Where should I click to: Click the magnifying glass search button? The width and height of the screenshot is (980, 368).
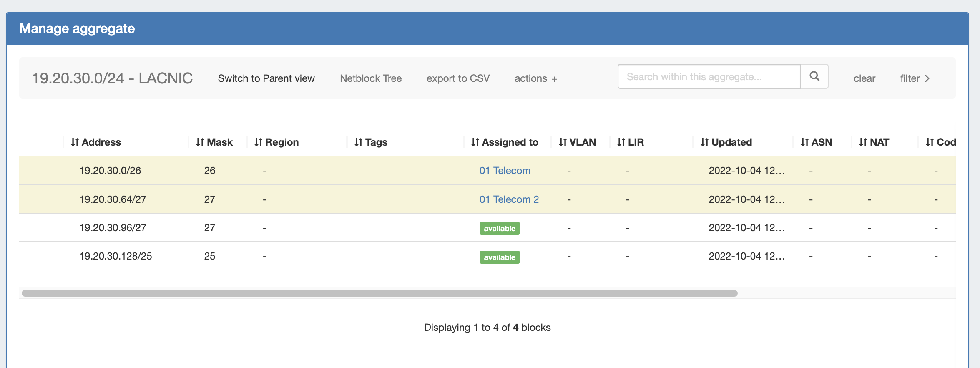tap(814, 76)
